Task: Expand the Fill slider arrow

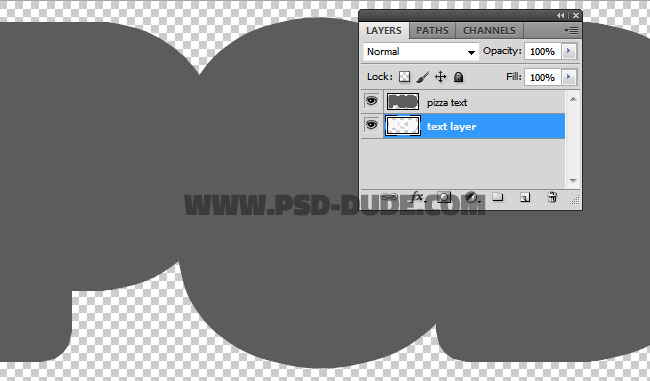Action: 569,77
